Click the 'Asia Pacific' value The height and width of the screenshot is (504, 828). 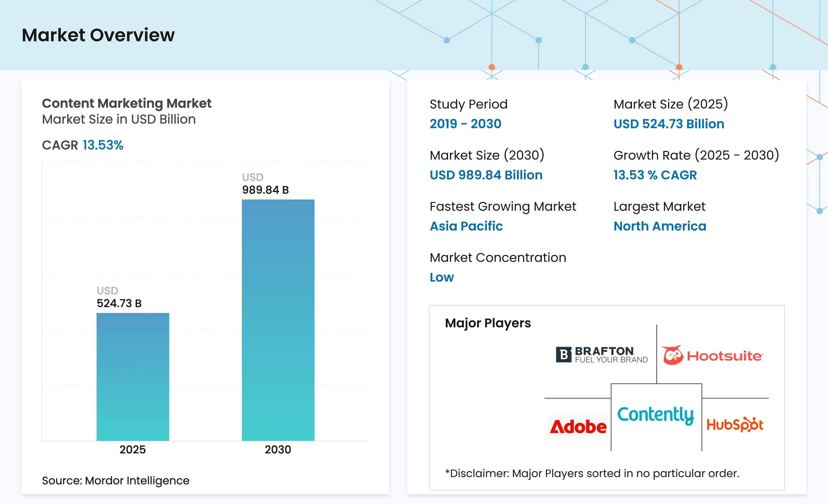tap(466, 226)
